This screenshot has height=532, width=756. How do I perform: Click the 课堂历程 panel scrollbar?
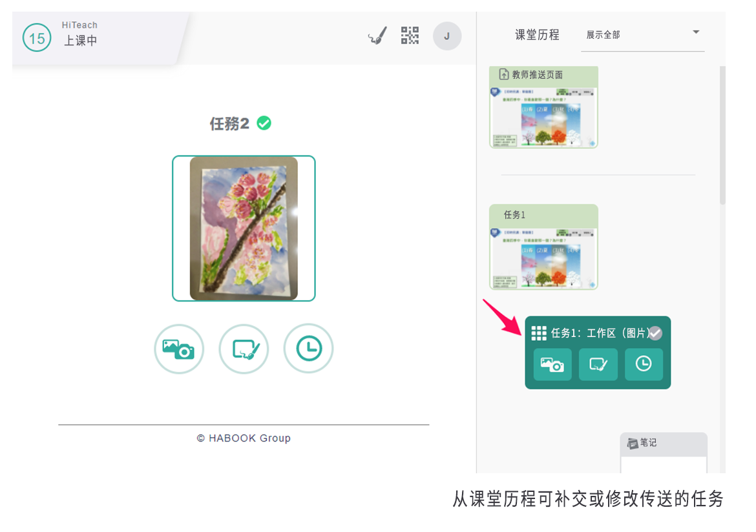coord(722,136)
